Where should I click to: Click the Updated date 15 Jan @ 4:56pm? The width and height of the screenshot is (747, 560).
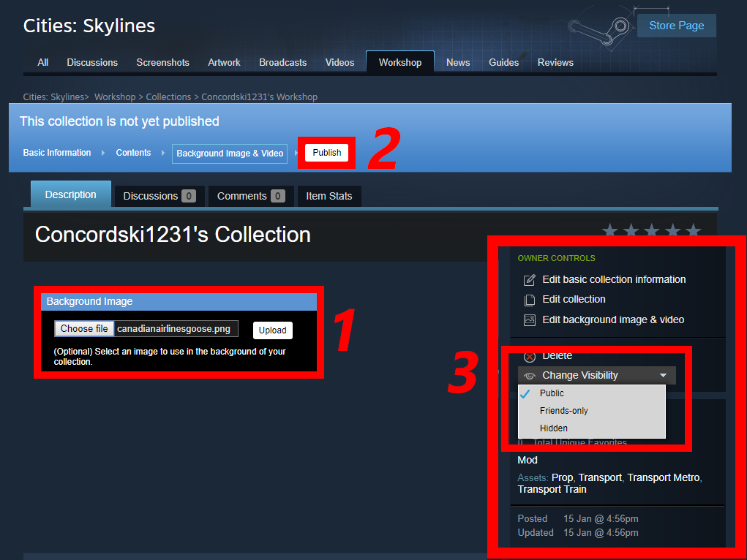pyautogui.click(x=600, y=532)
